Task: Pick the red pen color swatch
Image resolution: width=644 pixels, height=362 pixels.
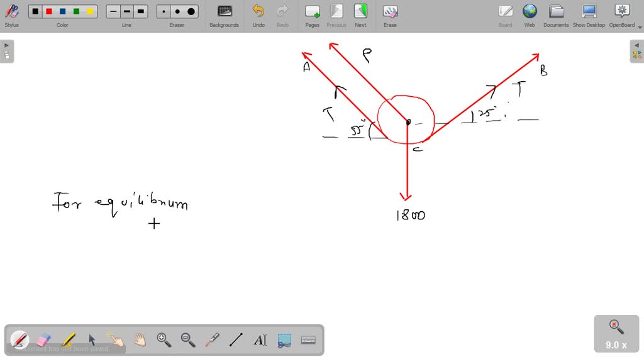Action: pyautogui.click(x=49, y=11)
